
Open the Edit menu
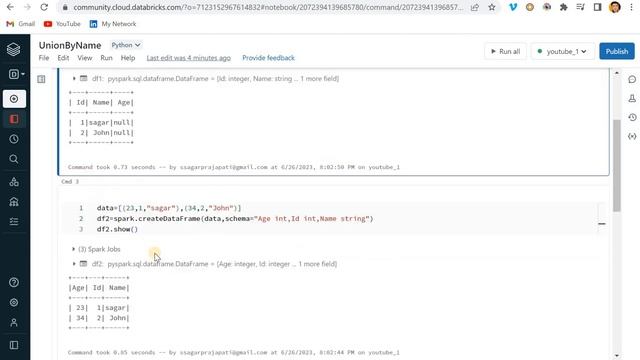63,58
